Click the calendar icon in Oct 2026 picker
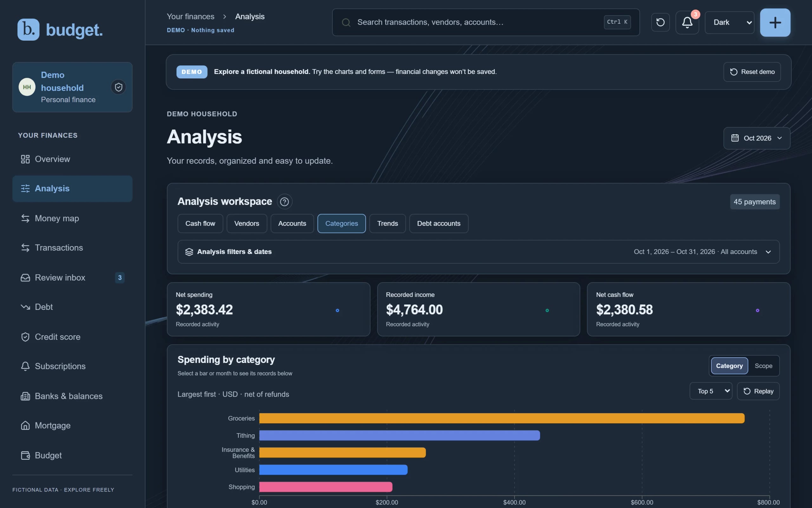 point(735,138)
